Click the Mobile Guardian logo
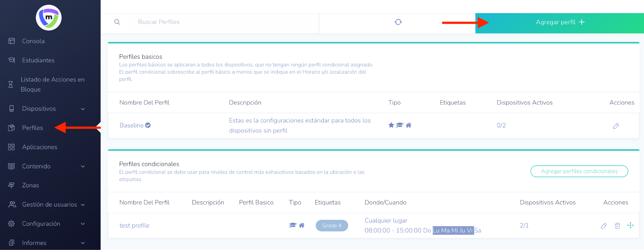 tap(49, 18)
